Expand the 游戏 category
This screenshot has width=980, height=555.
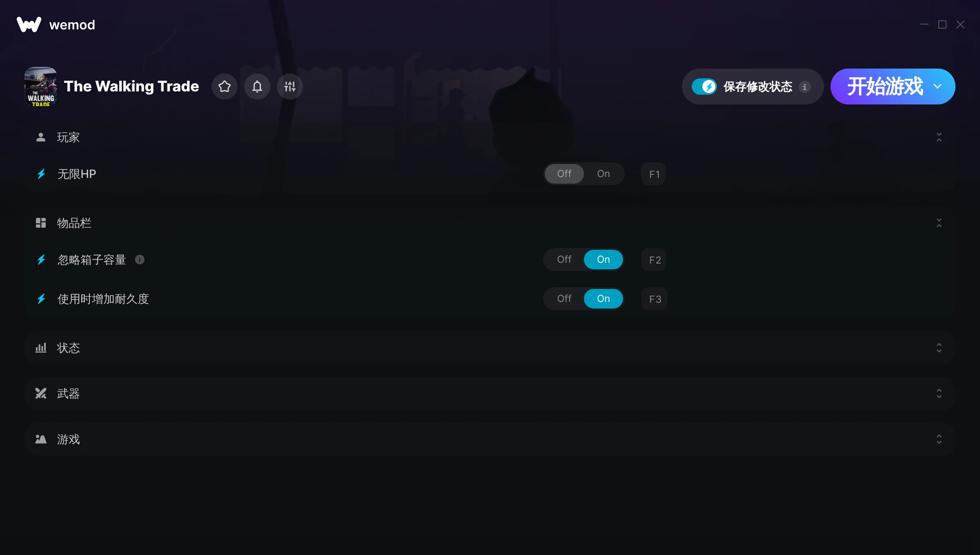point(939,439)
